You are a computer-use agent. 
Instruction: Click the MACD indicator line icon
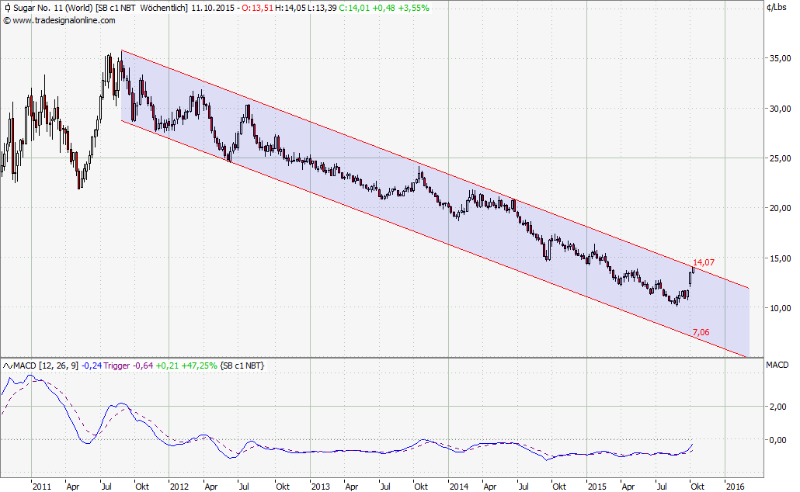[7, 366]
